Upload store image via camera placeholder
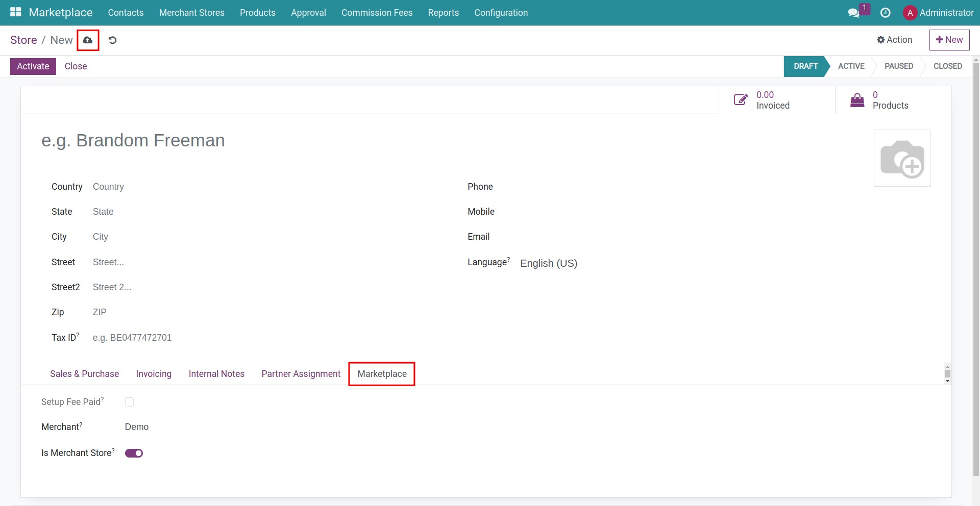This screenshot has height=506, width=980. [902, 158]
